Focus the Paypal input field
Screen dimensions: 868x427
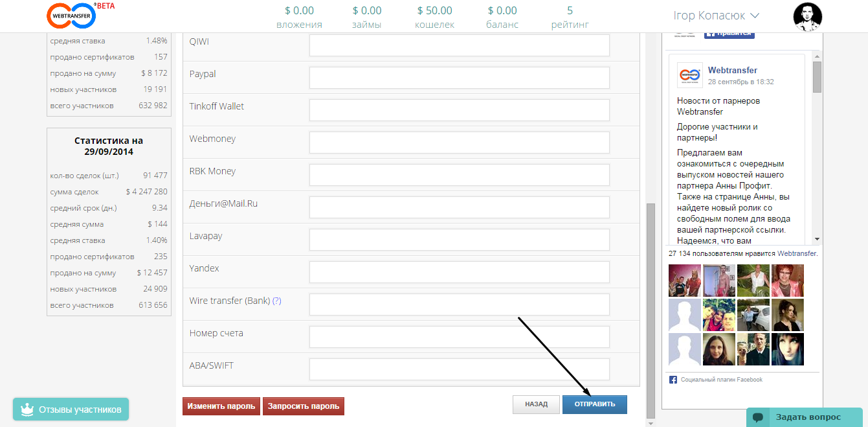460,78
